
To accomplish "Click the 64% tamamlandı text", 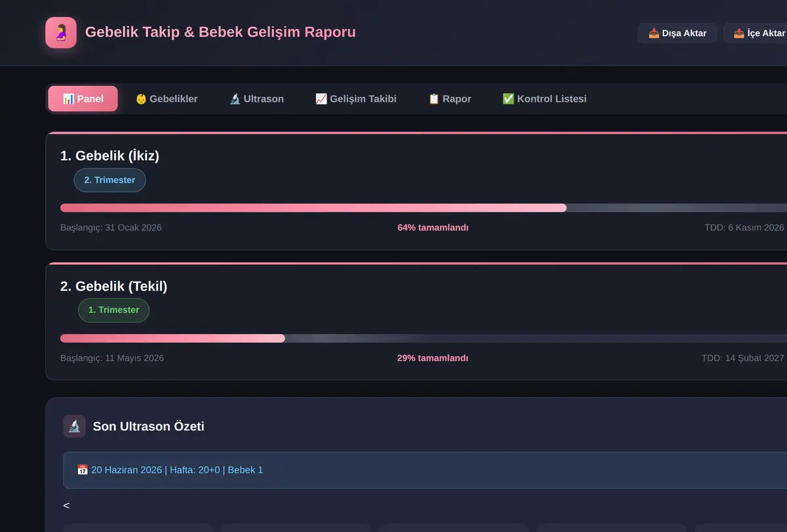I will [x=433, y=228].
